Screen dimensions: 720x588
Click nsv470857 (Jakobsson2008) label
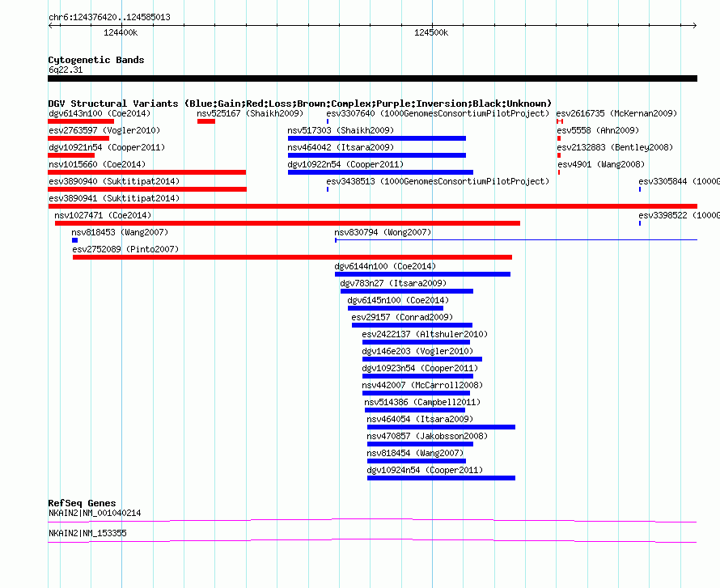[x=427, y=436]
